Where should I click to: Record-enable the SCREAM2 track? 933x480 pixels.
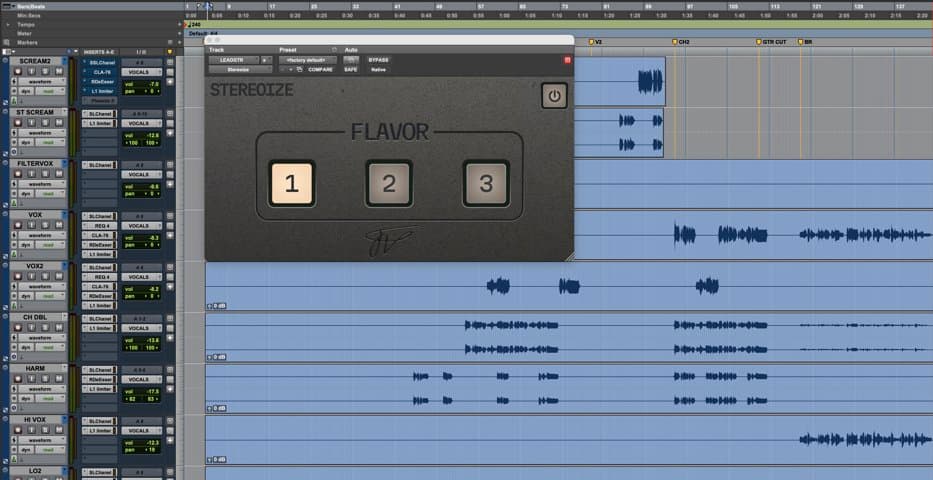point(18,71)
